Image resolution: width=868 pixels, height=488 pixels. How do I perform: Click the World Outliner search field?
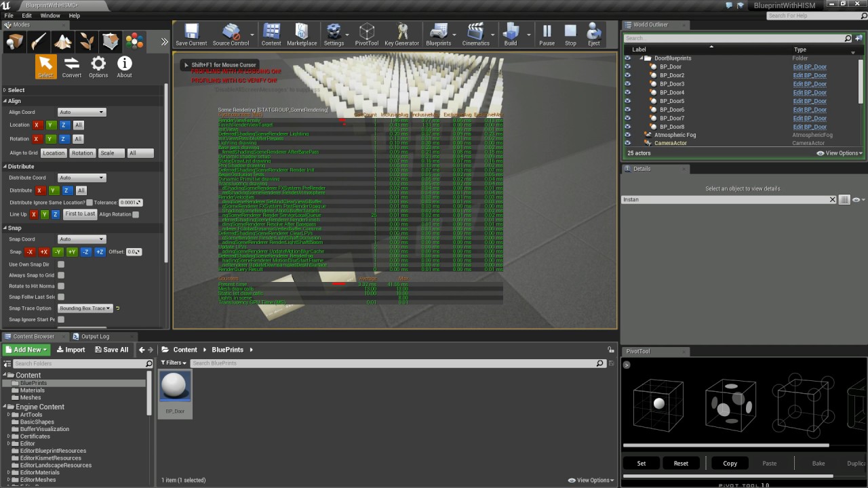738,38
